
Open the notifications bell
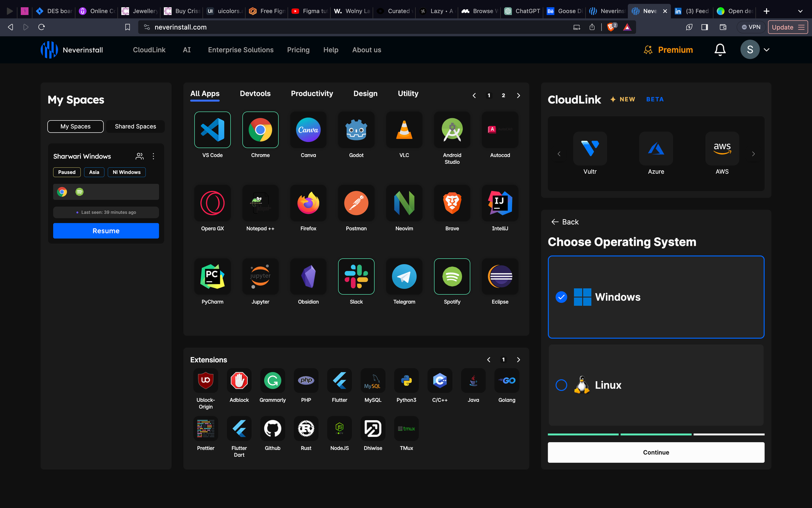(x=720, y=50)
